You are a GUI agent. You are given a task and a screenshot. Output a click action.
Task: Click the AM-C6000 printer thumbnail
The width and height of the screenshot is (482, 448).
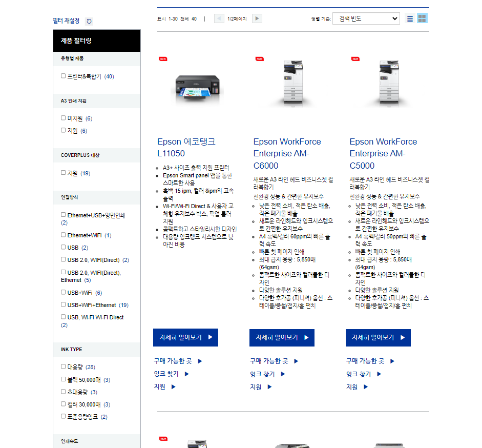click(x=294, y=83)
